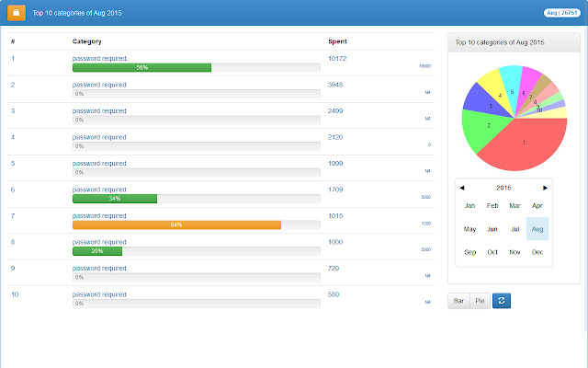588x368 pixels.
Task: Choose Dec in the month picker
Action: (537, 252)
